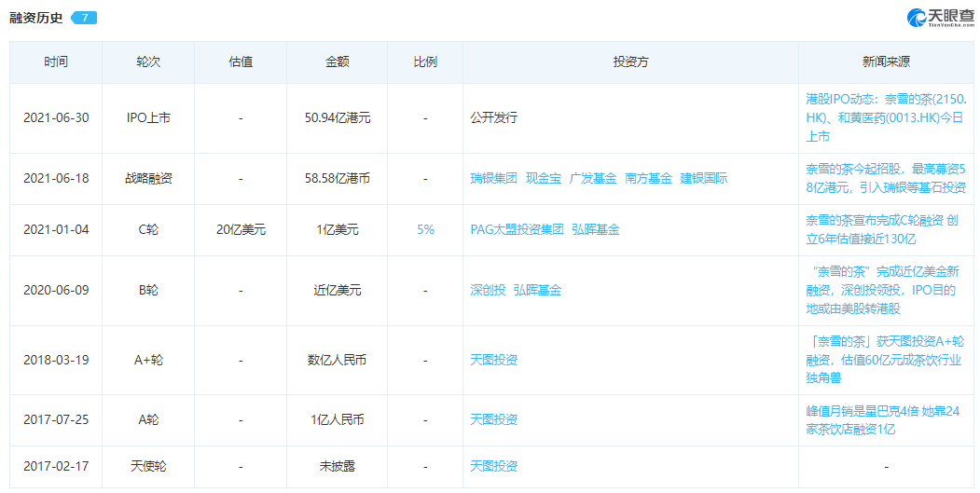Click valuation cell 20亿美元

(x=241, y=230)
